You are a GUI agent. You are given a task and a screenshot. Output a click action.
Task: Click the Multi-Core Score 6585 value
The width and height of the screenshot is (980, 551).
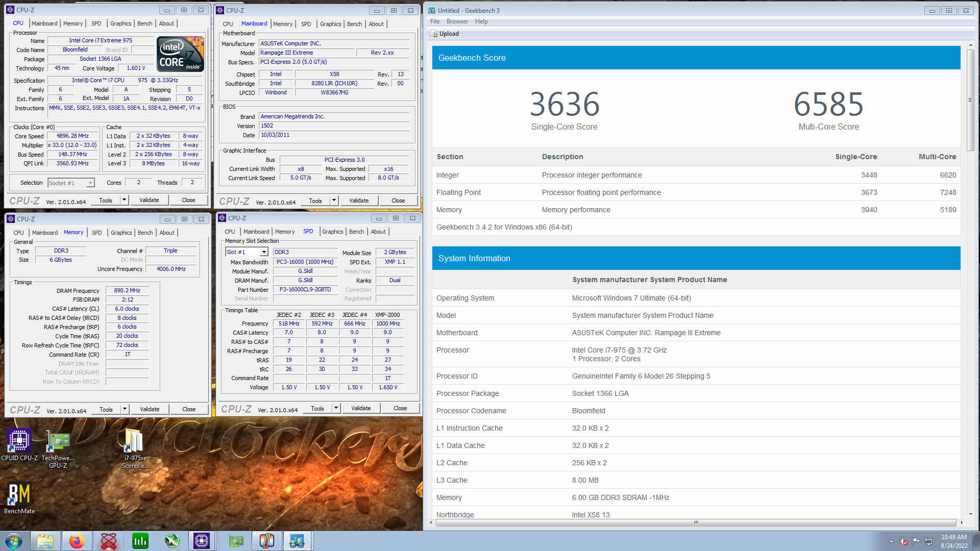[x=828, y=105]
